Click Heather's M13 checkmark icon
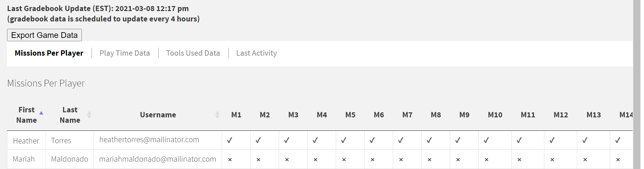This screenshot has height=169, width=644. (585, 140)
